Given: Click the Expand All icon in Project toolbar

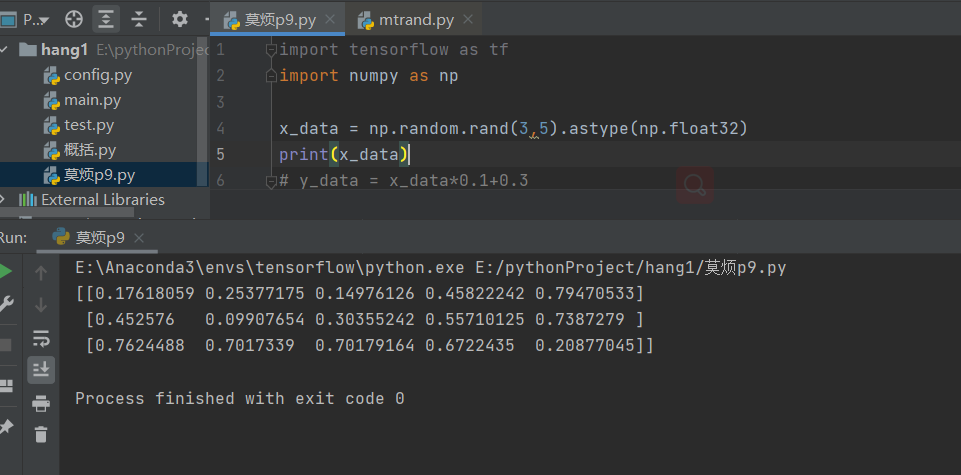Looking at the screenshot, I should [x=106, y=19].
